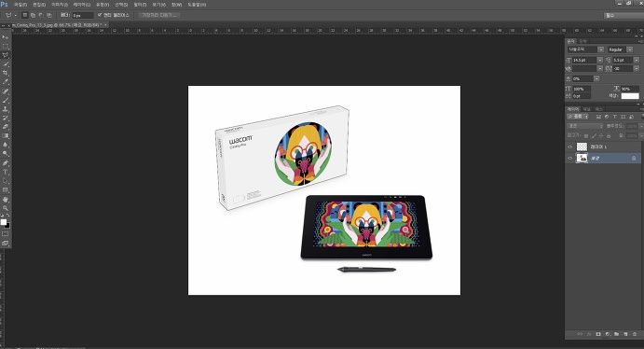This screenshot has width=644, height=349.
Task: Click the background color swatch in toolbar
Action: click(7, 226)
